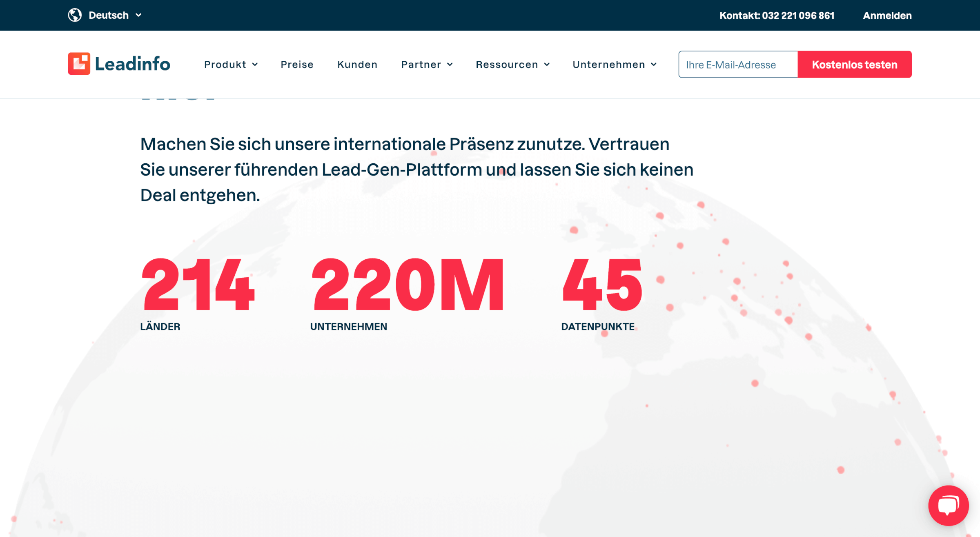The width and height of the screenshot is (980, 537).
Task: Click the 214 Länder figure
Action: pos(198,285)
